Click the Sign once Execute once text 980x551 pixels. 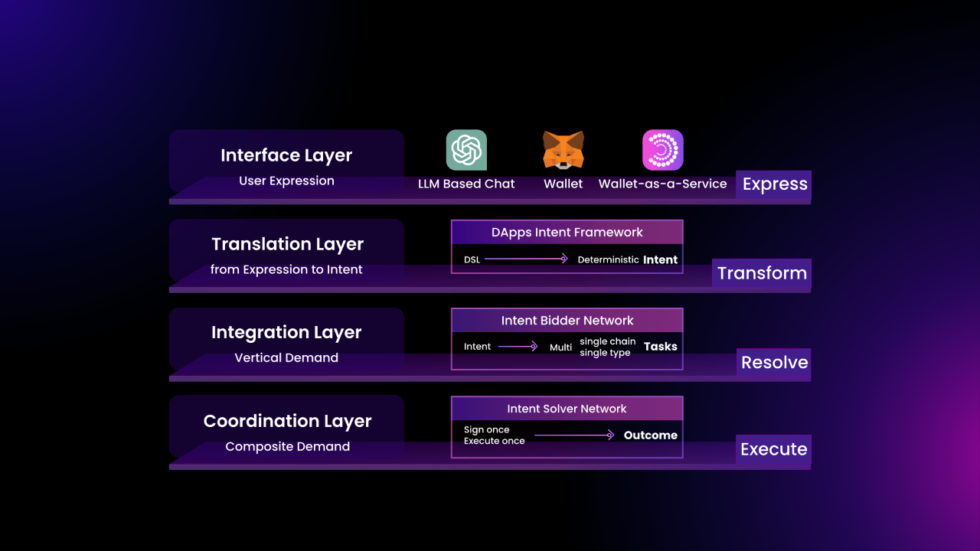pyautogui.click(x=495, y=435)
